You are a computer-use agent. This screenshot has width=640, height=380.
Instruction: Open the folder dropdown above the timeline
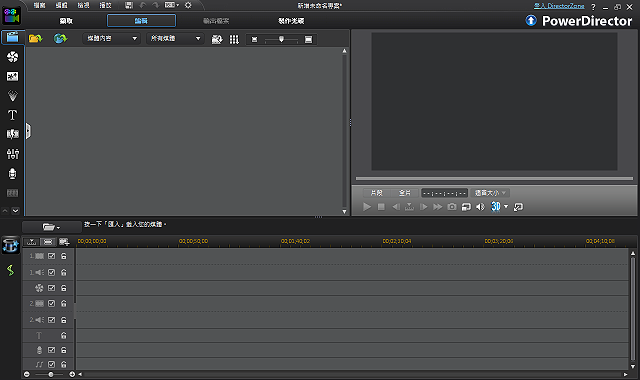tap(51, 227)
